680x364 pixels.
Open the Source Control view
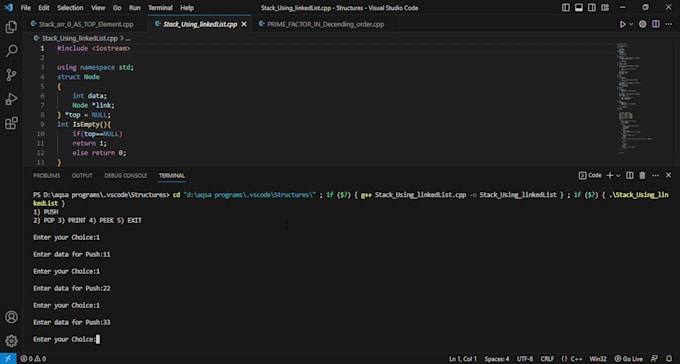[11, 75]
